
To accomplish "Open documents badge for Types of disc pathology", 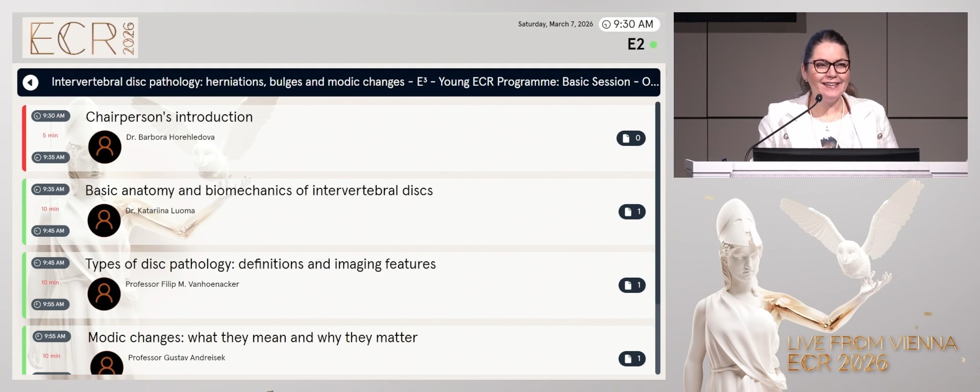I will pos(632,285).
